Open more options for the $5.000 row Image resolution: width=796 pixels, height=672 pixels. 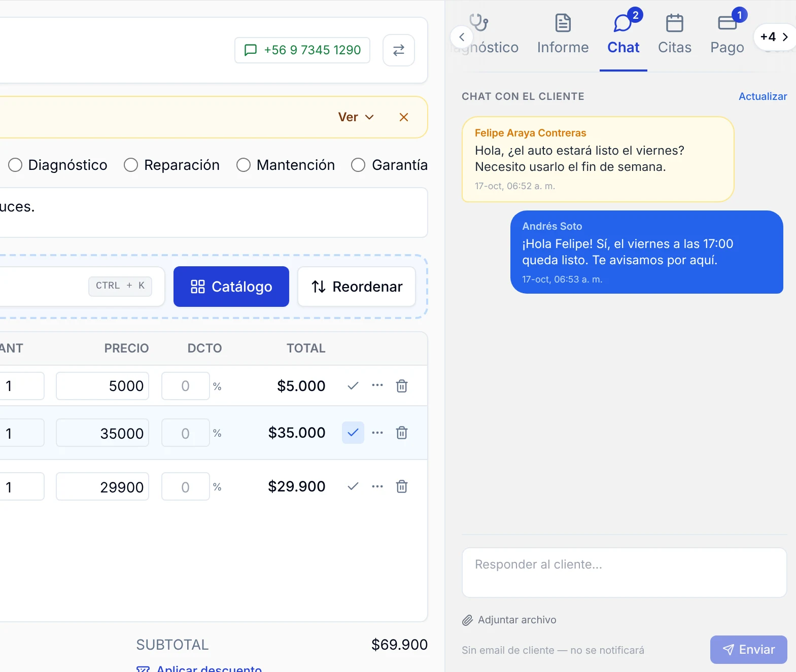tap(377, 385)
